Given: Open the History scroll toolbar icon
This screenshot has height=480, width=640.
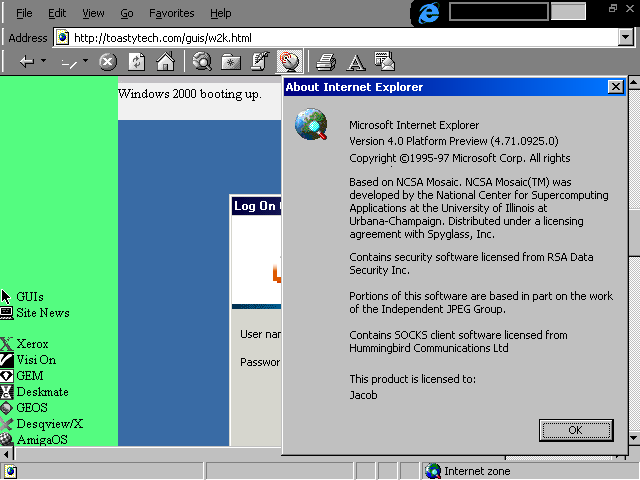Looking at the screenshot, I should click(x=260, y=62).
